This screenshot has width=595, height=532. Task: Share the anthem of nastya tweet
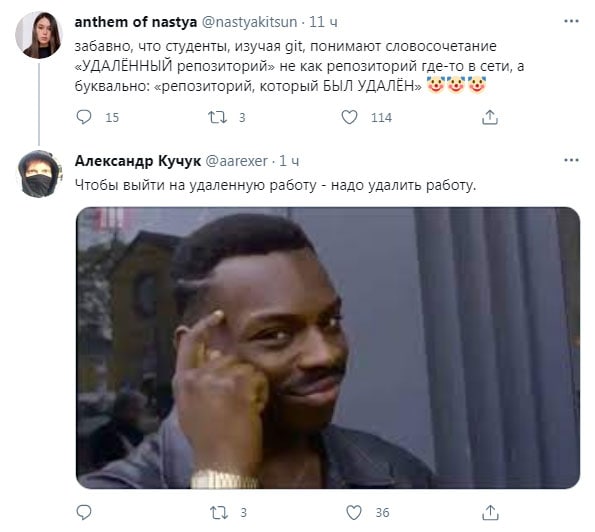click(x=490, y=117)
